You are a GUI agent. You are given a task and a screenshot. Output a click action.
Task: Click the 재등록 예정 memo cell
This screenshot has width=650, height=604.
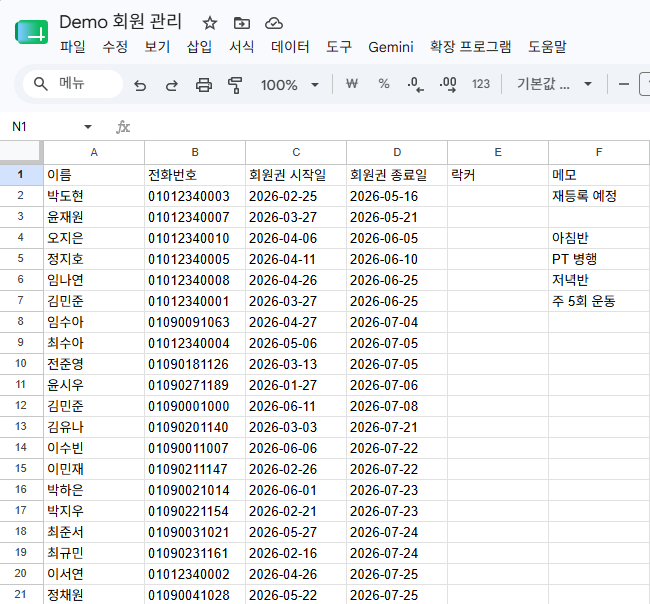pyautogui.click(x=599, y=196)
